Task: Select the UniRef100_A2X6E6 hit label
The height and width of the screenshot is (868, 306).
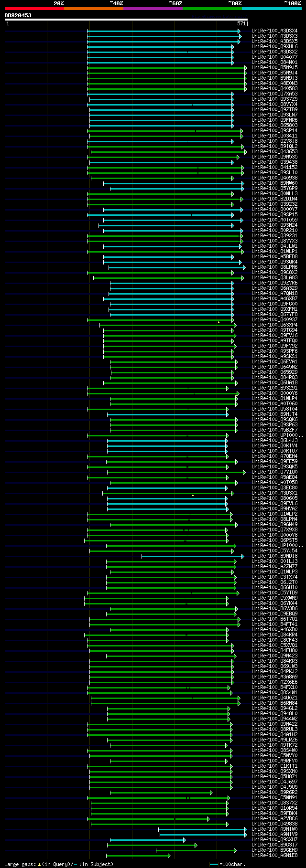Action: pos(274,682)
